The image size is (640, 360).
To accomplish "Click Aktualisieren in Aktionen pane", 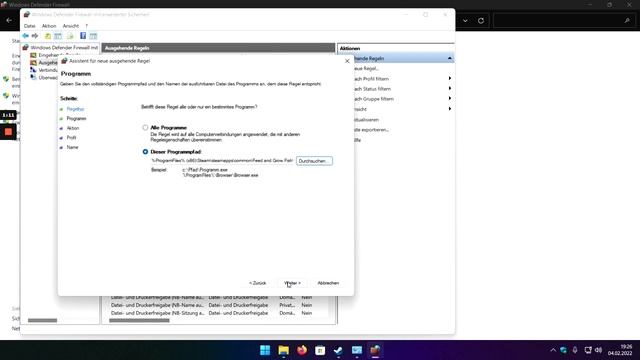I will coord(366,120).
